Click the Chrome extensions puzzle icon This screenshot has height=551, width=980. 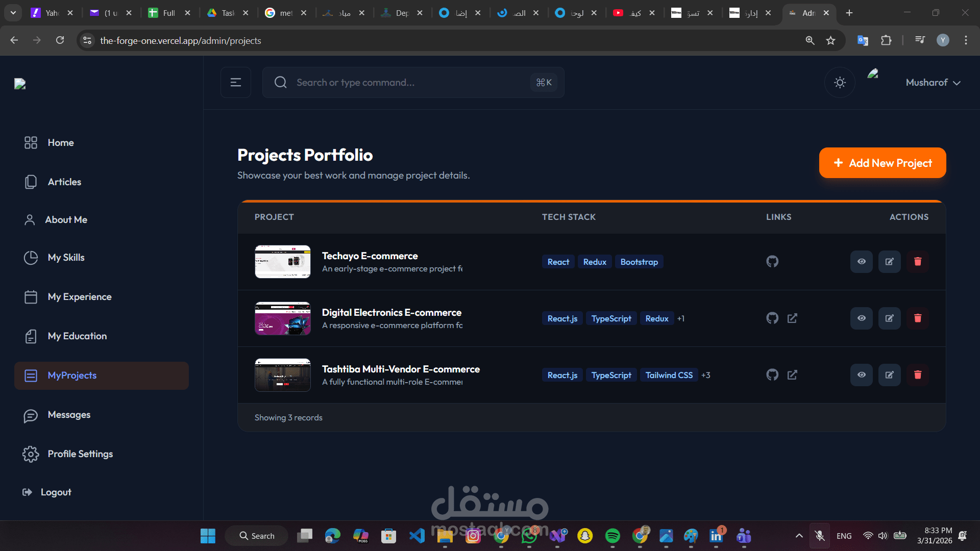886,40
